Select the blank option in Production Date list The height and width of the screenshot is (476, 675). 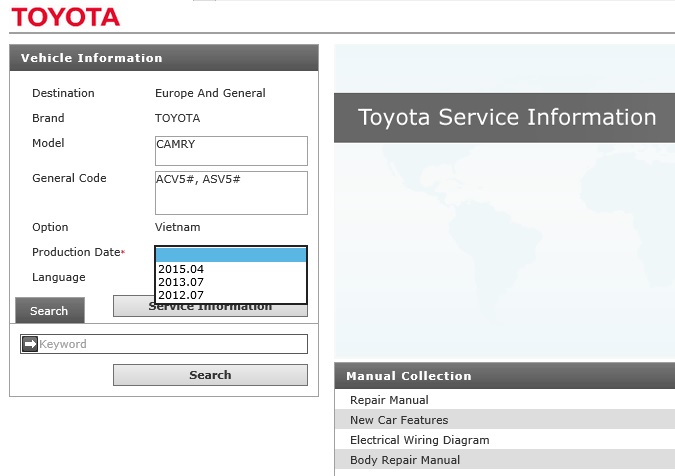coord(231,255)
